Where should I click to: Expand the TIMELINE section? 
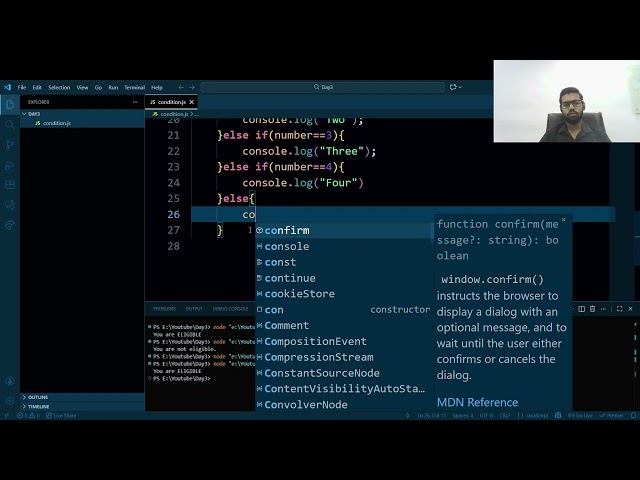pyautogui.click(x=82, y=407)
